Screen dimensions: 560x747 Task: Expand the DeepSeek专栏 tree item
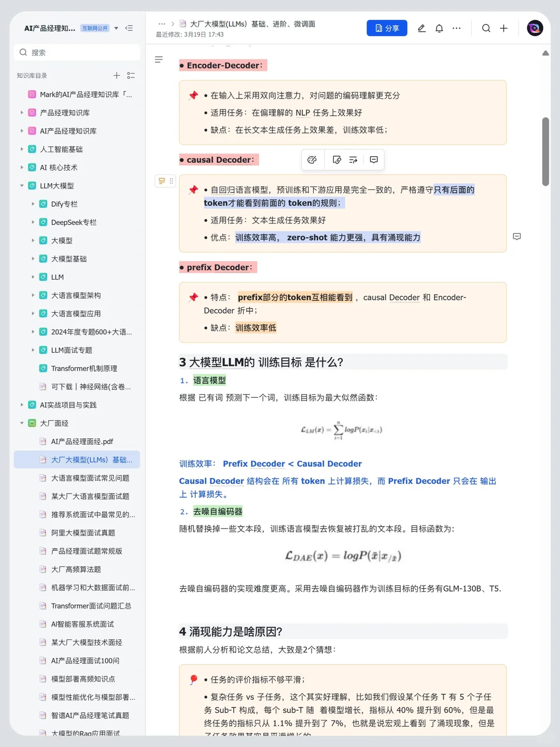click(33, 222)
